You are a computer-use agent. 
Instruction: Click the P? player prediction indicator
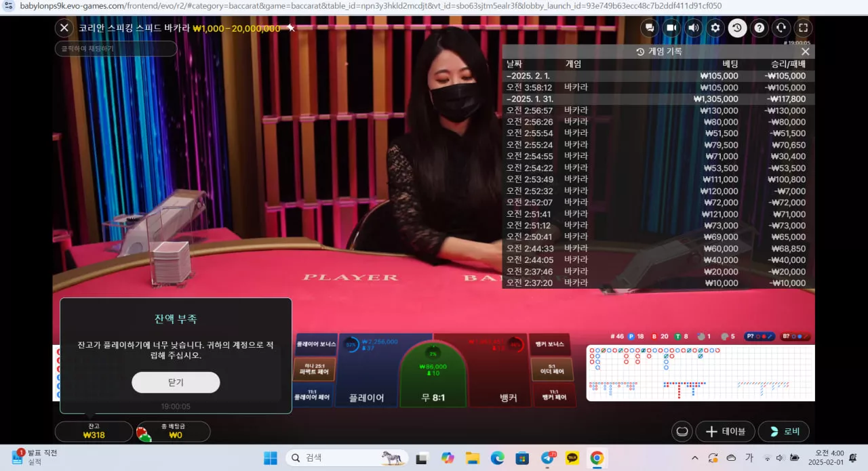tap(759, 336)
